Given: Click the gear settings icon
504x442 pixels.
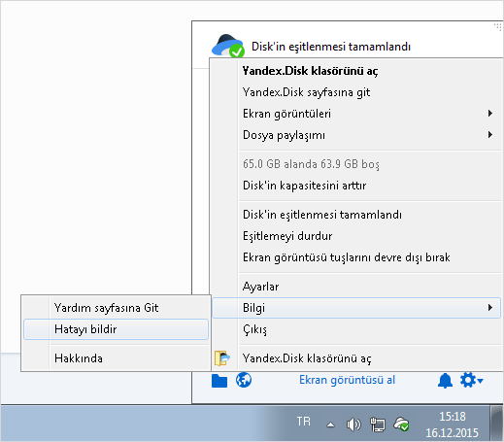Looking at the screenshot, I should coord(472,380).
